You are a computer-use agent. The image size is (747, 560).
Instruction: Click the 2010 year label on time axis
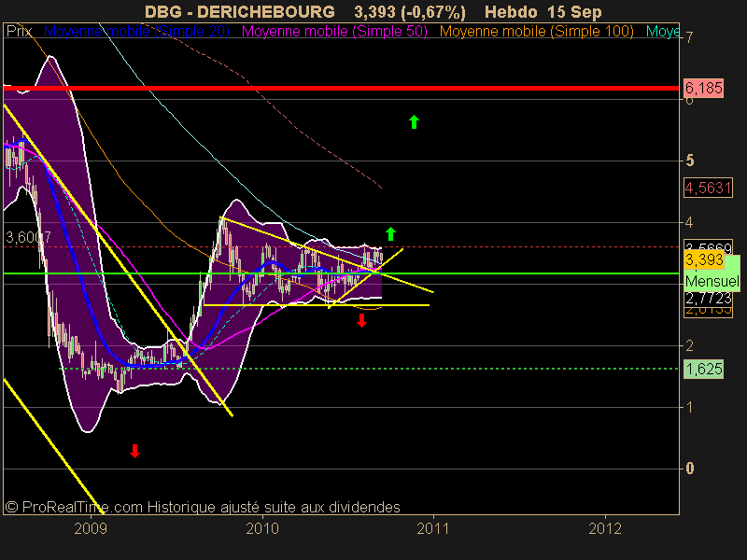pos(262,528)
